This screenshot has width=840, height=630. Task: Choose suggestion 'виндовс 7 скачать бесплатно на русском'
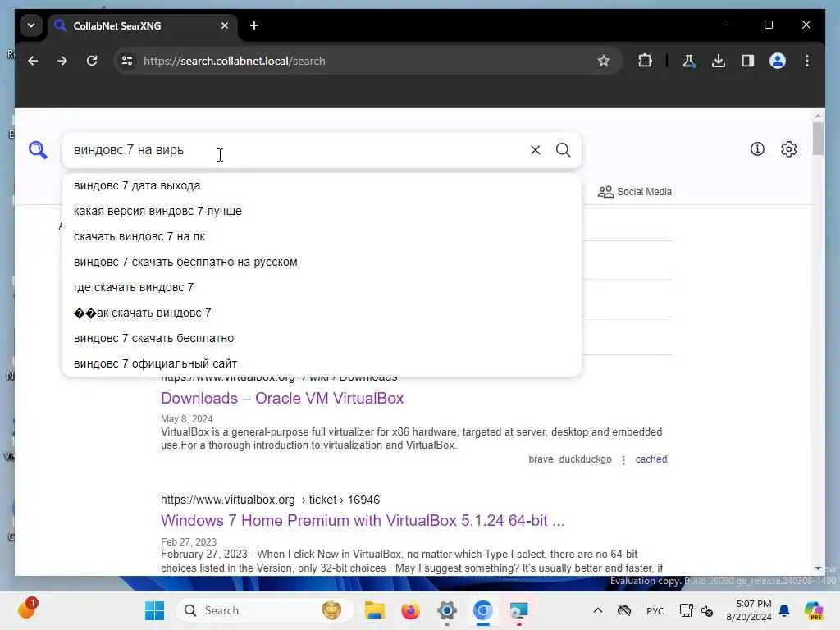point(322,262)
